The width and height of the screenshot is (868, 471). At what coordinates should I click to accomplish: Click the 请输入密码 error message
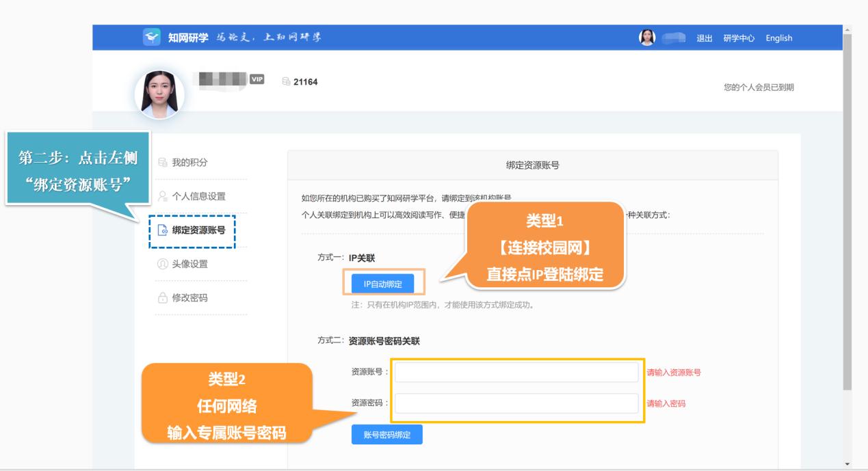[666, 403]
